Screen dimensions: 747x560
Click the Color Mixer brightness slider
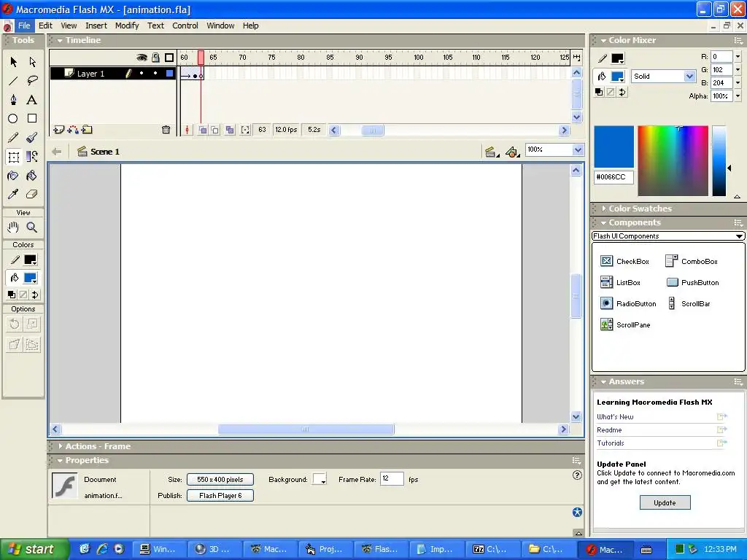click(719, 161)
